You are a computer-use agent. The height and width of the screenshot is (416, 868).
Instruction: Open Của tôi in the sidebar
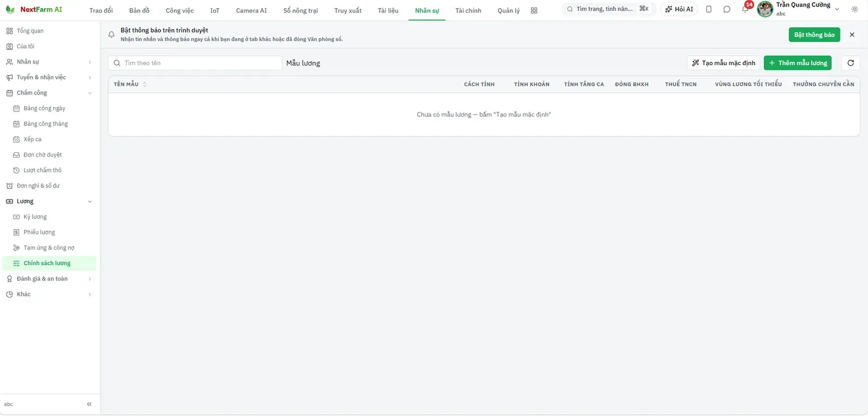click(50, 46)
